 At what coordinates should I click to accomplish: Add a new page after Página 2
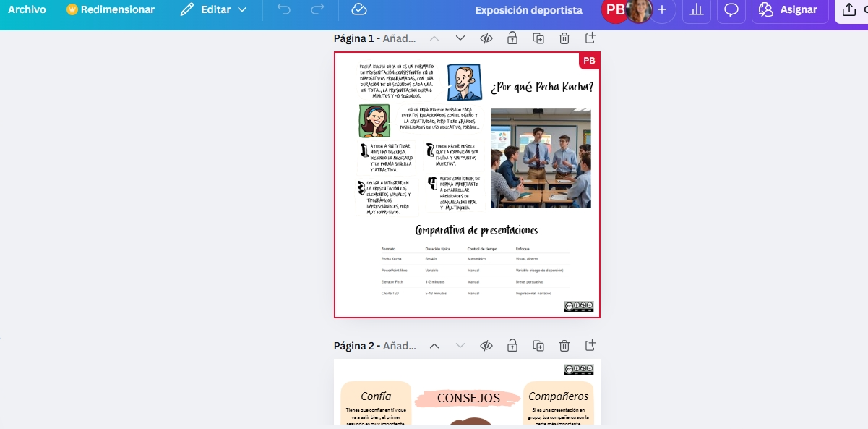(x=590, y=345)
